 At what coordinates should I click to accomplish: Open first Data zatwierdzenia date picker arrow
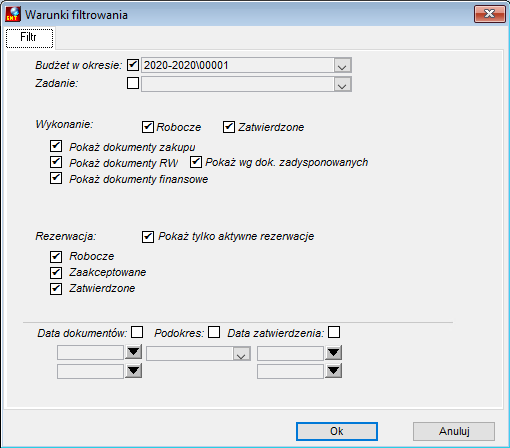click(x=334, y=353)
